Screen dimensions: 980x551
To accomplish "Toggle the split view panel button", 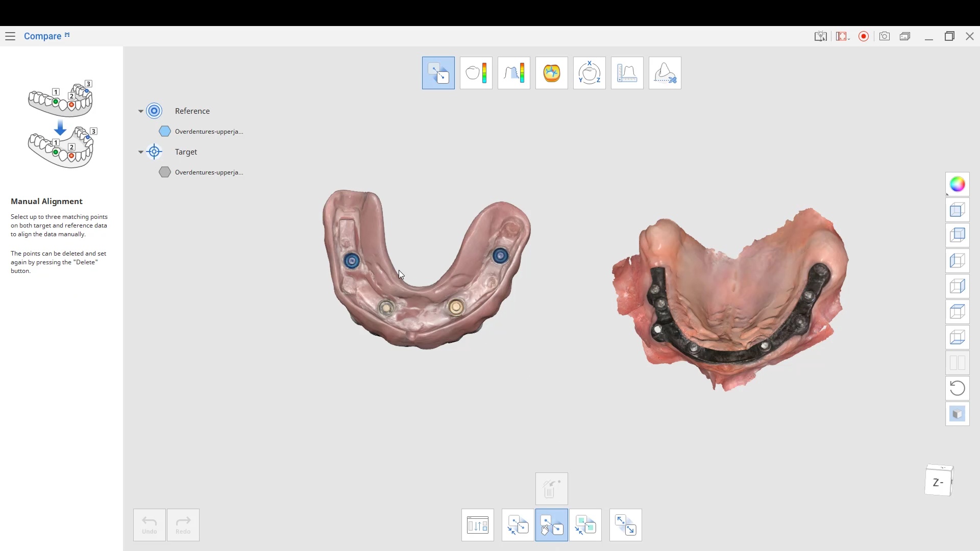I will coord(958,363).
